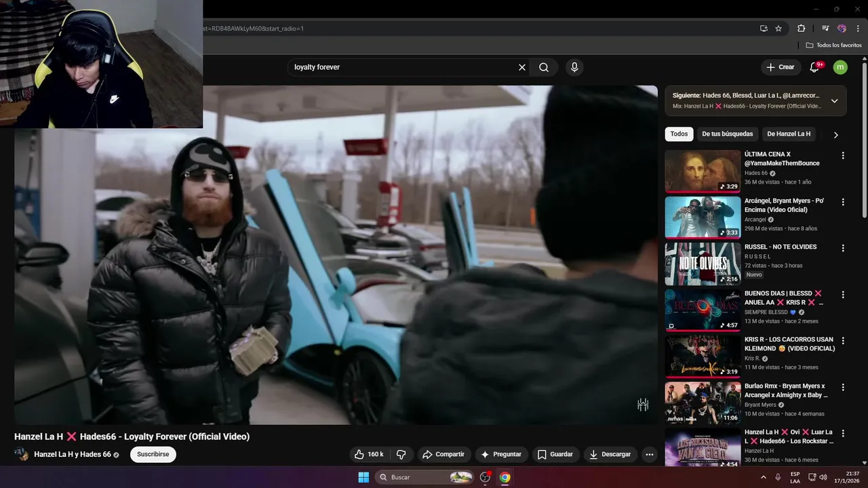868x488 pixels.
Task: Click the video player to pause
Action: tap(336, 255)
